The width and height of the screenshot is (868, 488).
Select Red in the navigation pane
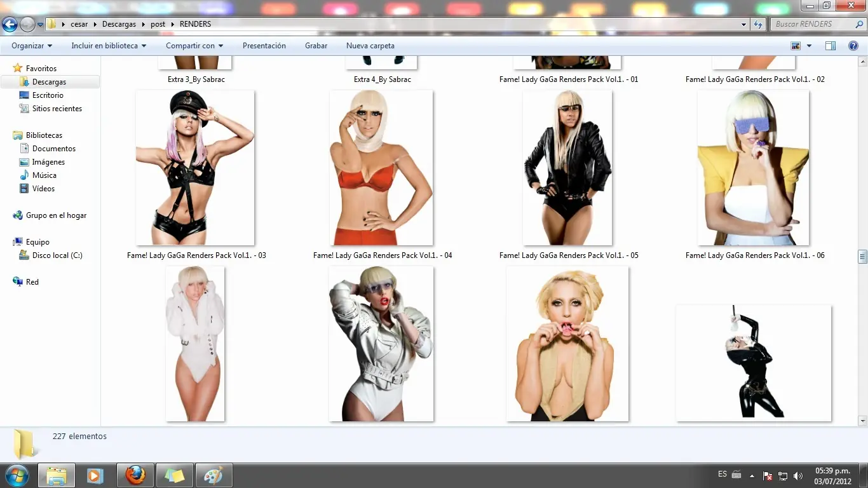(x=32, y=282)
